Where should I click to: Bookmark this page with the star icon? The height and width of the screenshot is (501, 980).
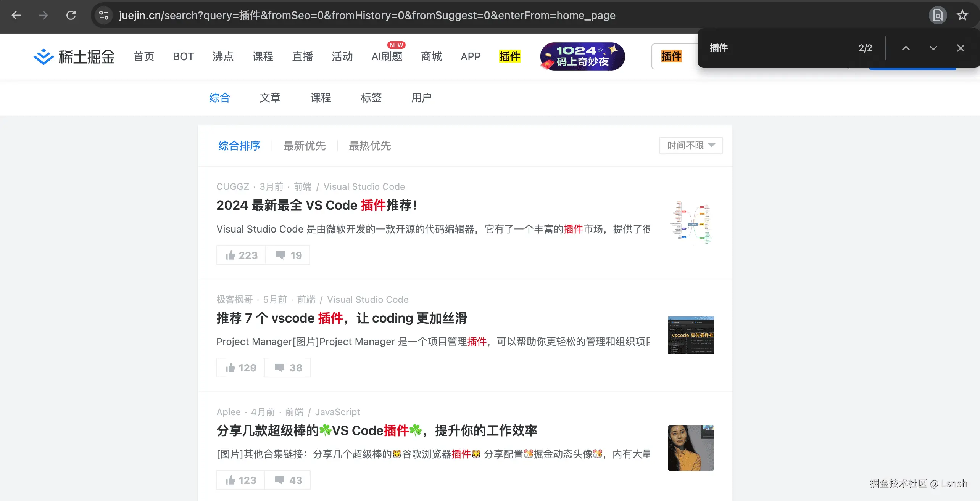coord(962,15)
